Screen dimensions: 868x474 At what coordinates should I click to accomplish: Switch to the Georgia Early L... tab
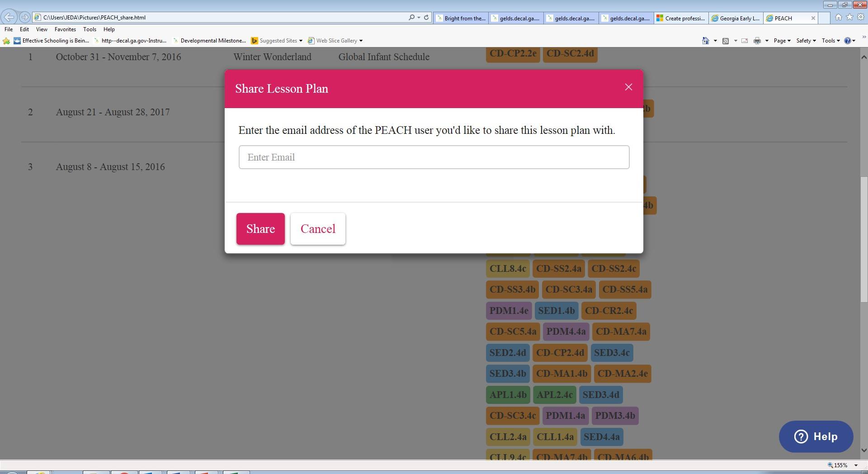736,18
